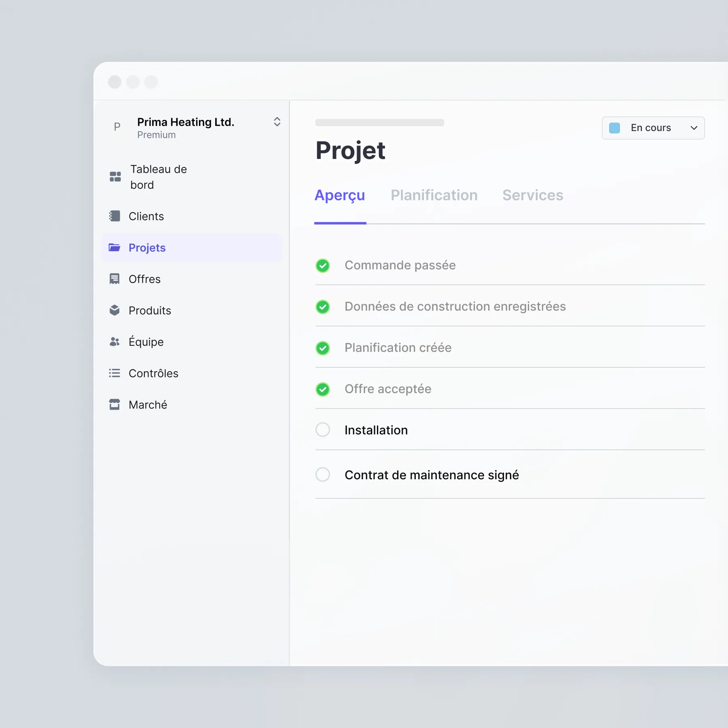
Task: Click the Produits box icon
Action: click(x=114, y=310)
